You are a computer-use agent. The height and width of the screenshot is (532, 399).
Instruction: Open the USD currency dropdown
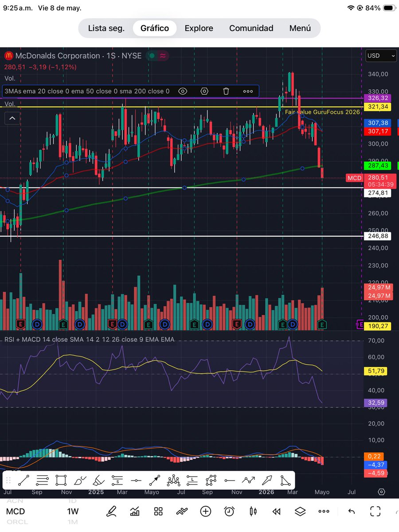[381, 56]
